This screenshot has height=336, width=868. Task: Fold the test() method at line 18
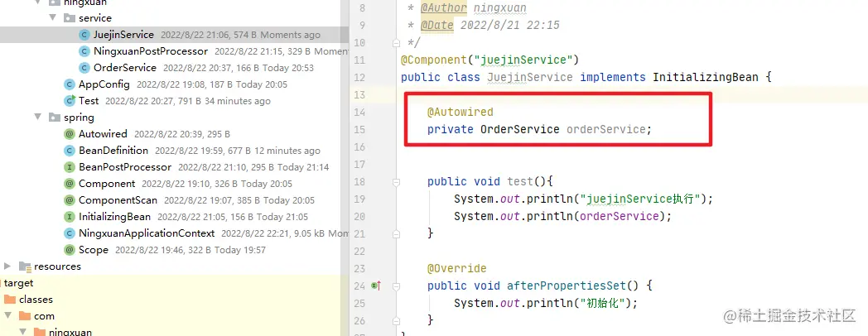(396, 181)
